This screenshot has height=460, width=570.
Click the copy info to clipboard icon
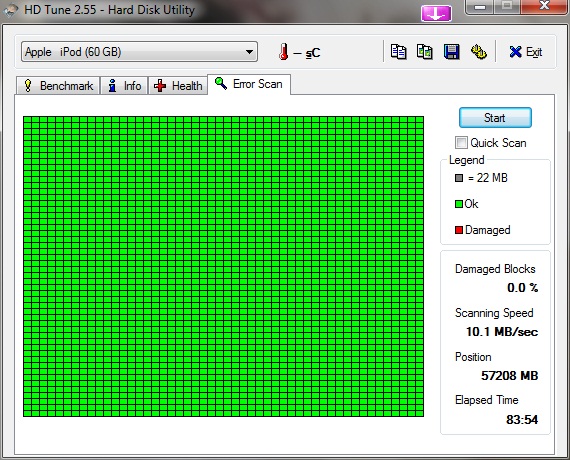[x=398, y=52]
